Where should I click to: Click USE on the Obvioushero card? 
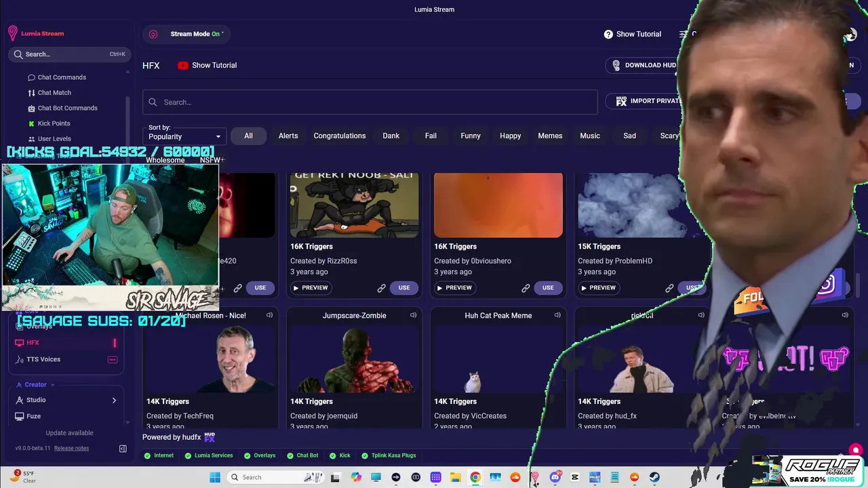coord(548,287)
